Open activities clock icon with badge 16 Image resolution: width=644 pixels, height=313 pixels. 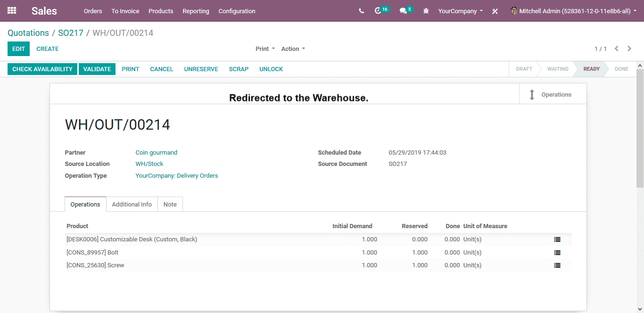[x=378, y=11]
